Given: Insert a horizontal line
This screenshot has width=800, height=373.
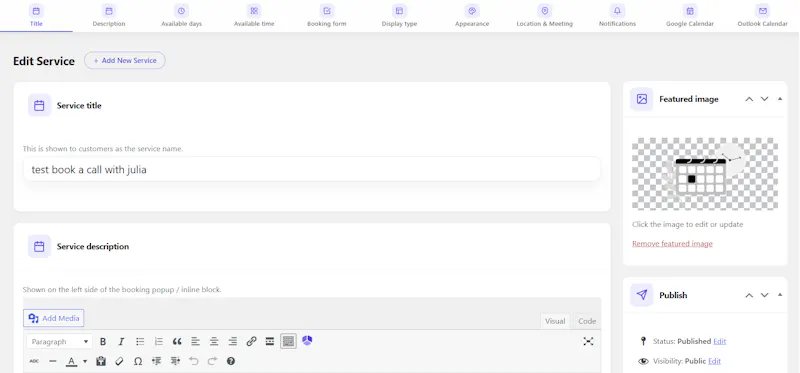Looking at the screenshot, I should [53, 361].
